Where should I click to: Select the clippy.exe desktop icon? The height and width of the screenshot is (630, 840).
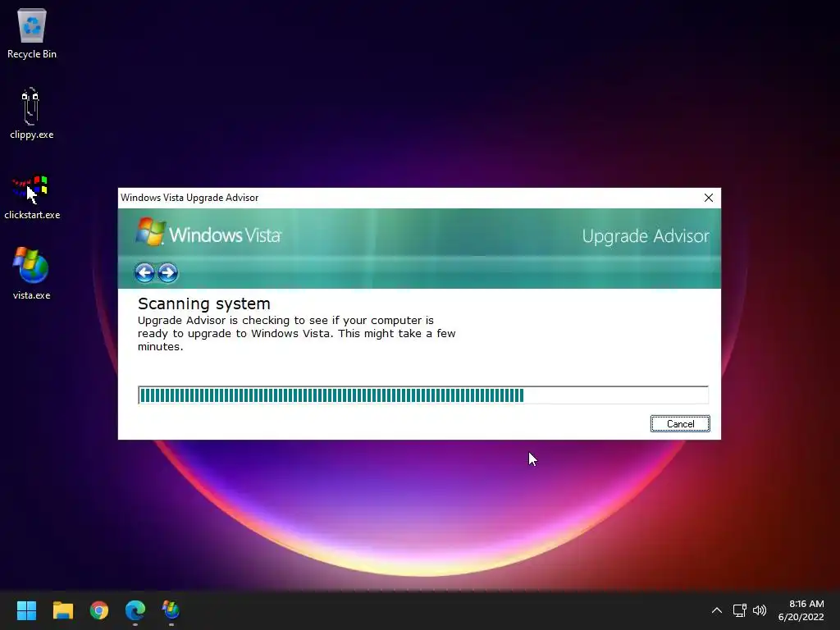click(x=31, y=113)
